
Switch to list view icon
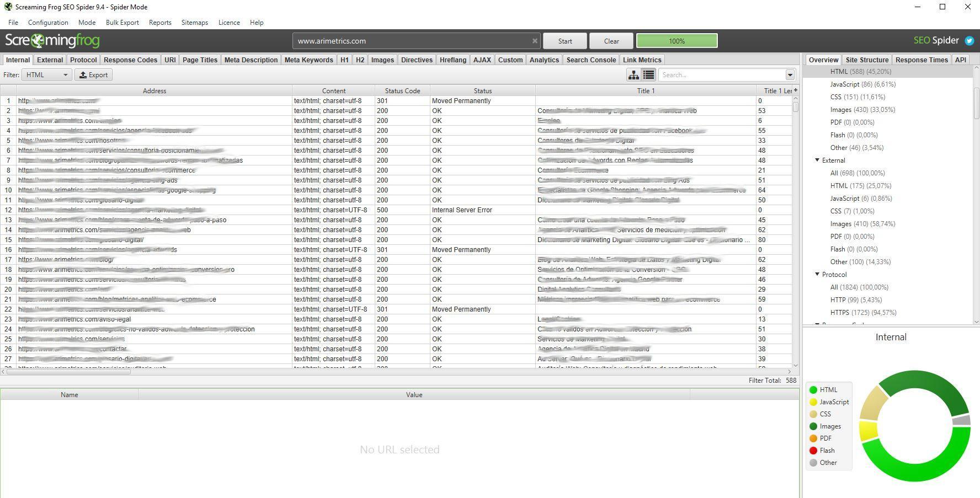click(648, 75)
